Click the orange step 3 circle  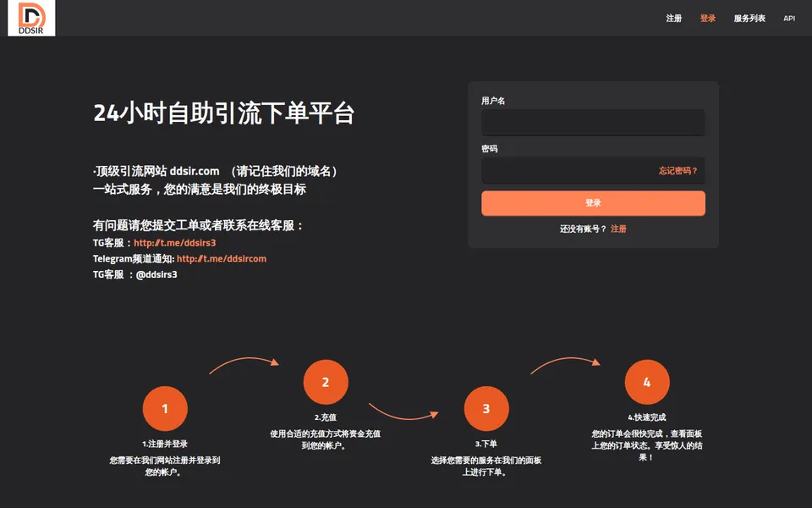486,408
